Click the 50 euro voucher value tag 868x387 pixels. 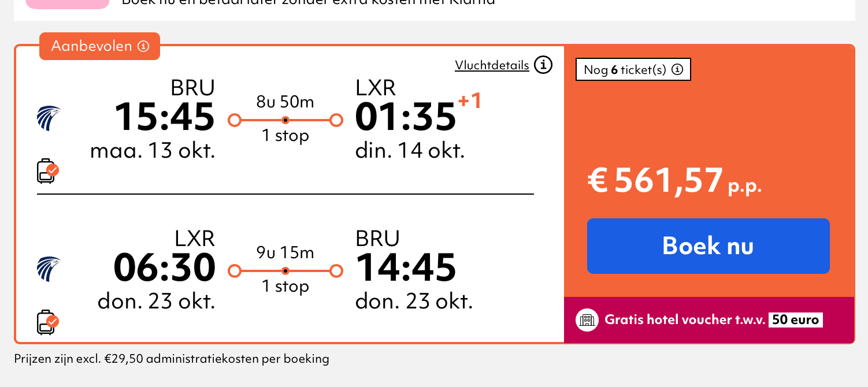(795, 319)
